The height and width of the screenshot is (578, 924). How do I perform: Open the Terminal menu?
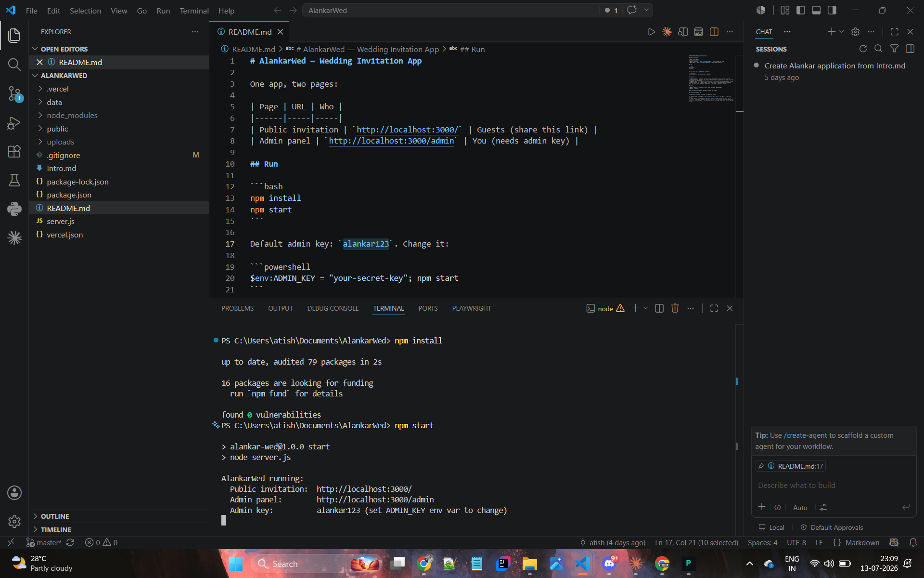[x=194, y=10]
